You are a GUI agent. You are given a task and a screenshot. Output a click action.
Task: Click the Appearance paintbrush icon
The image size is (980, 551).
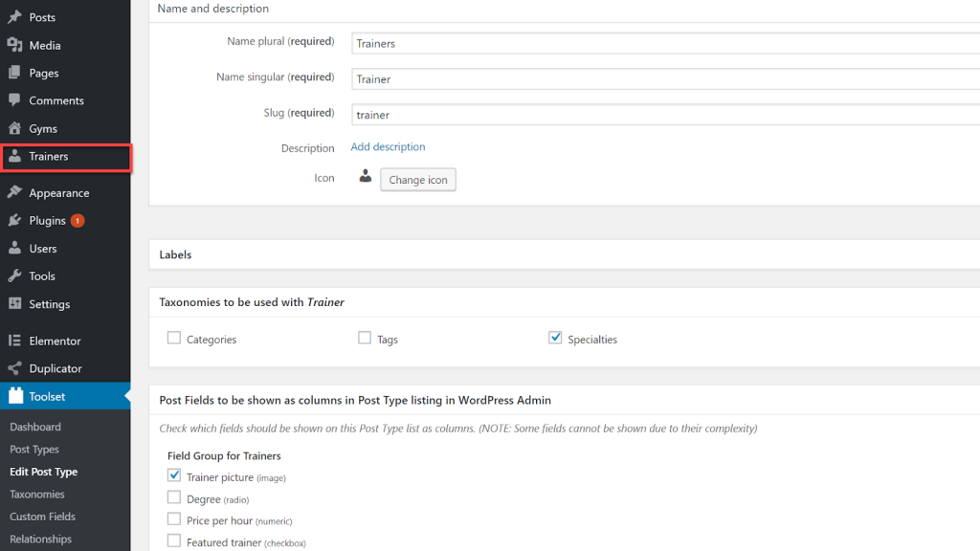[14, 192]
